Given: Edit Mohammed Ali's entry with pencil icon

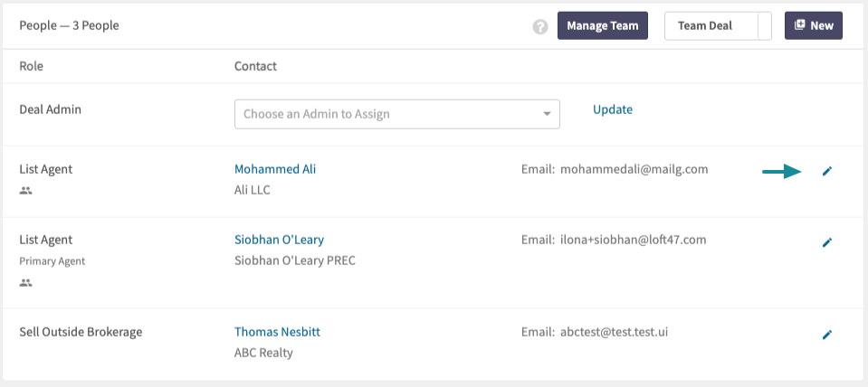Looking at the screenshot, I should click(827, 172).
